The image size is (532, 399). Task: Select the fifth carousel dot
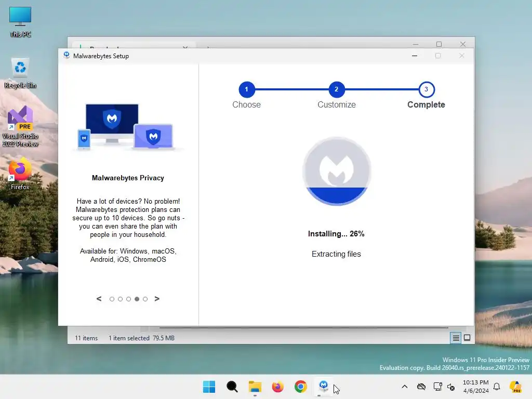tap(145, 299)
